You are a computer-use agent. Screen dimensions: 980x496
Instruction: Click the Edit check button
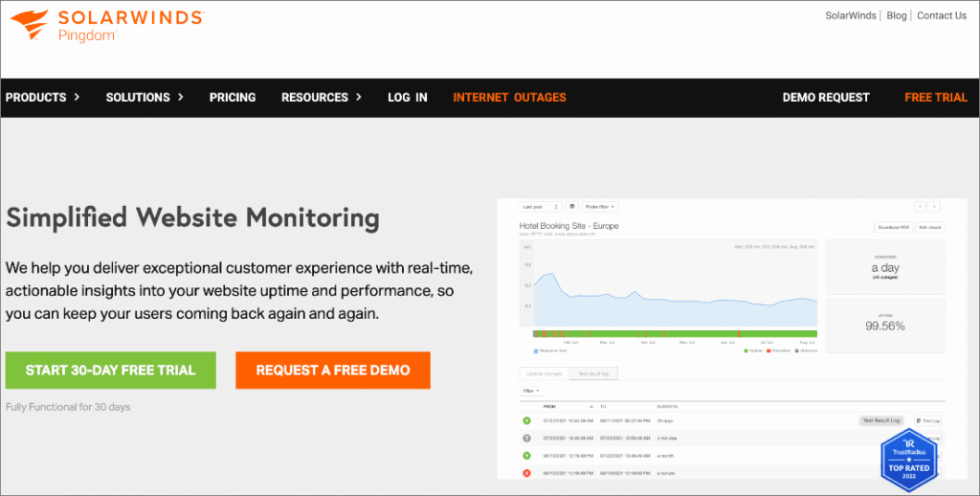pyautogui.click(x=930, y=228)
